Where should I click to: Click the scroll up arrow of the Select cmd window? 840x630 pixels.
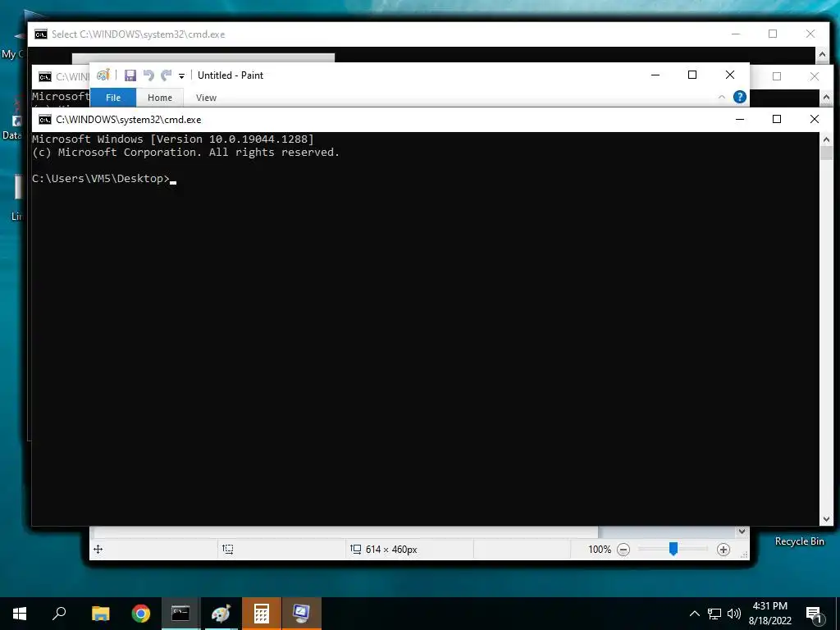tap(822, 54)
